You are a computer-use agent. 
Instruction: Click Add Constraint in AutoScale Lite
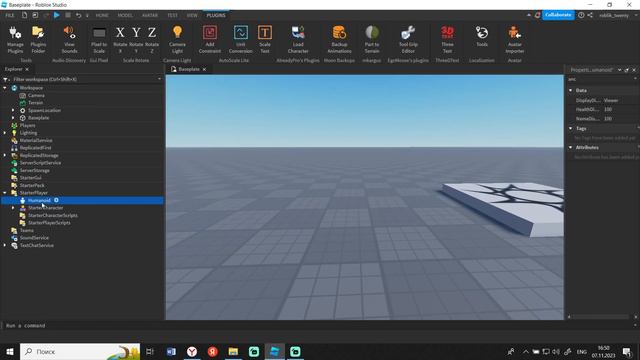(x=210, y=40)
